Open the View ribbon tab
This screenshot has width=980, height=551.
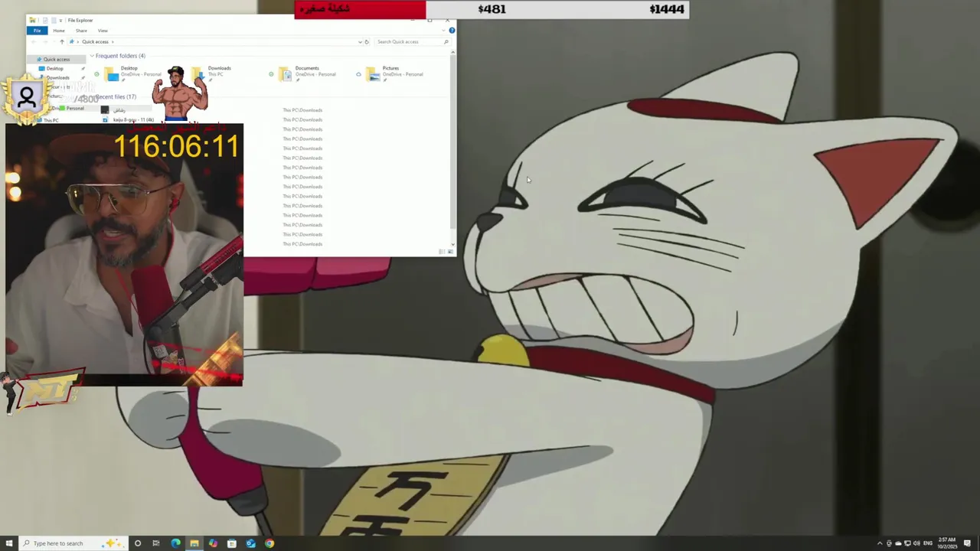[103, 31]
